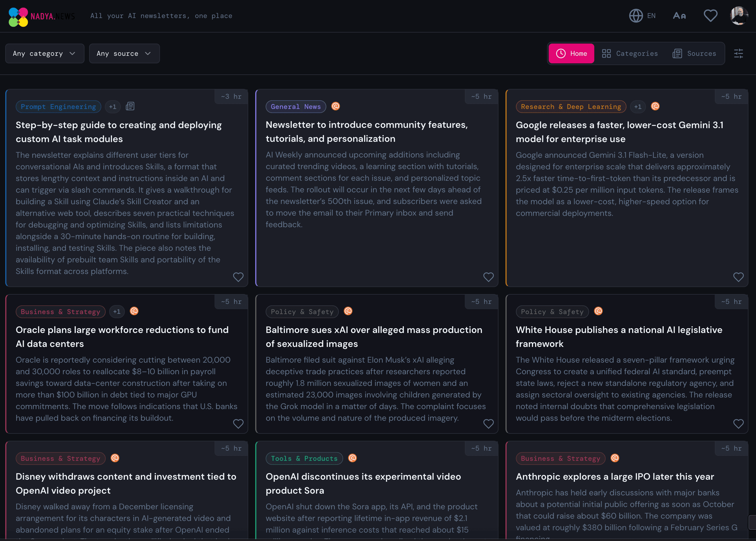Open the filter settings sliders icon

pyautogui.click(x=738, y=53)
